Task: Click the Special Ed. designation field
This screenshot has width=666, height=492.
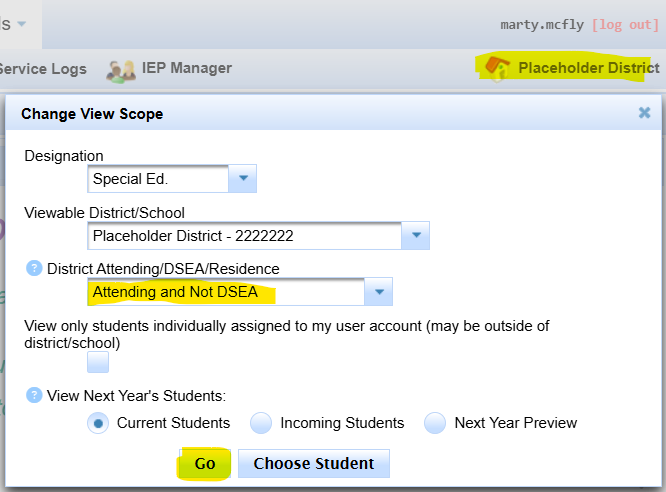Action: 158,180
